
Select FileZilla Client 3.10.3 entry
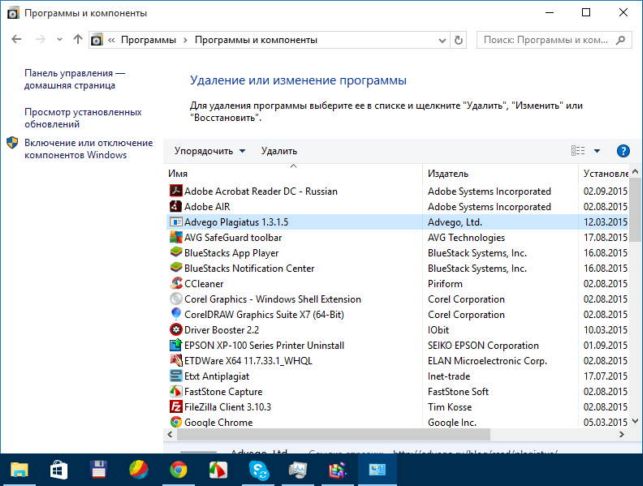click(x=228, y=407)
